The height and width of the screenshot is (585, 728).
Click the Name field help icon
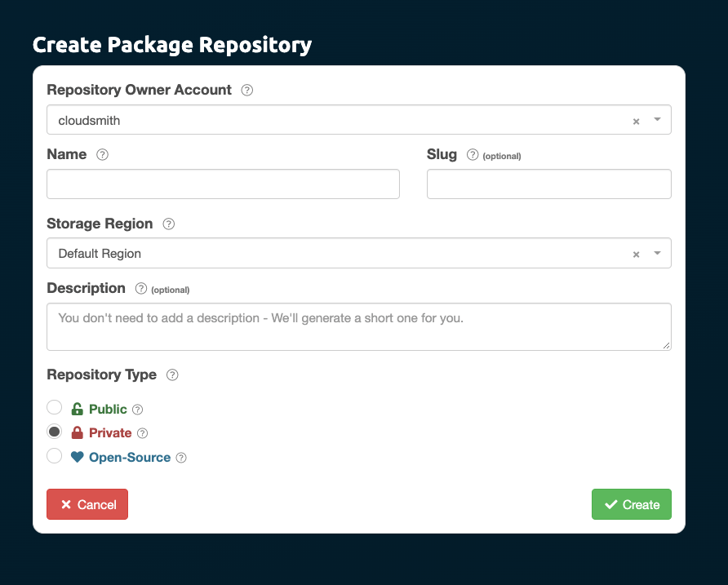point(103,154)
